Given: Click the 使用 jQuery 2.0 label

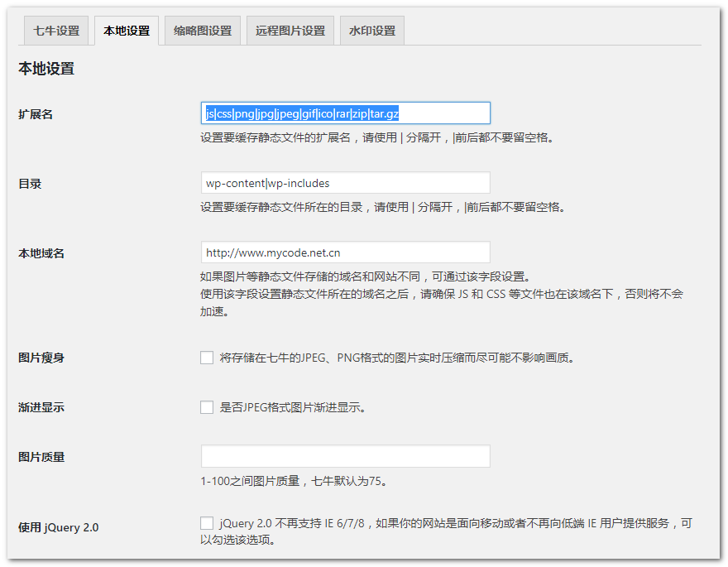Looking at the screenshot, I should 58,527.
